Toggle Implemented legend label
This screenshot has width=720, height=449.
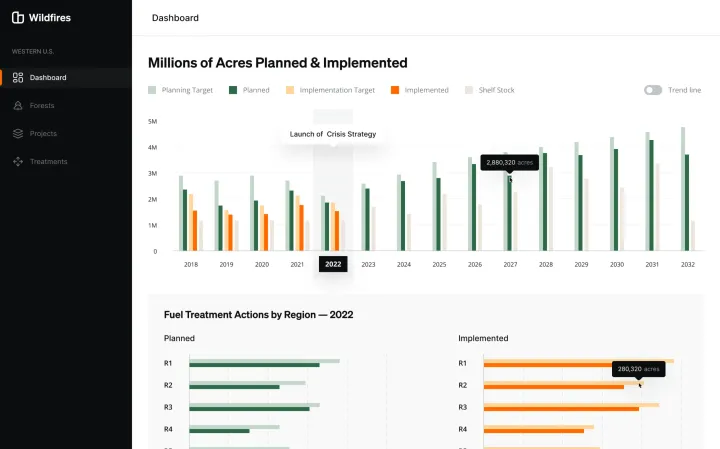[x=426, y=90]
